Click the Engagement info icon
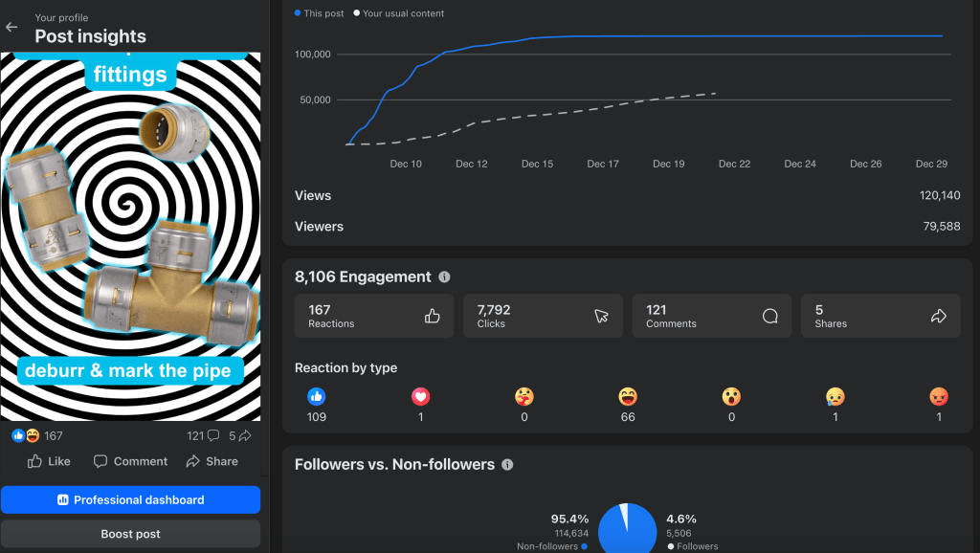980x553 pixels. (x=444, y=277)
